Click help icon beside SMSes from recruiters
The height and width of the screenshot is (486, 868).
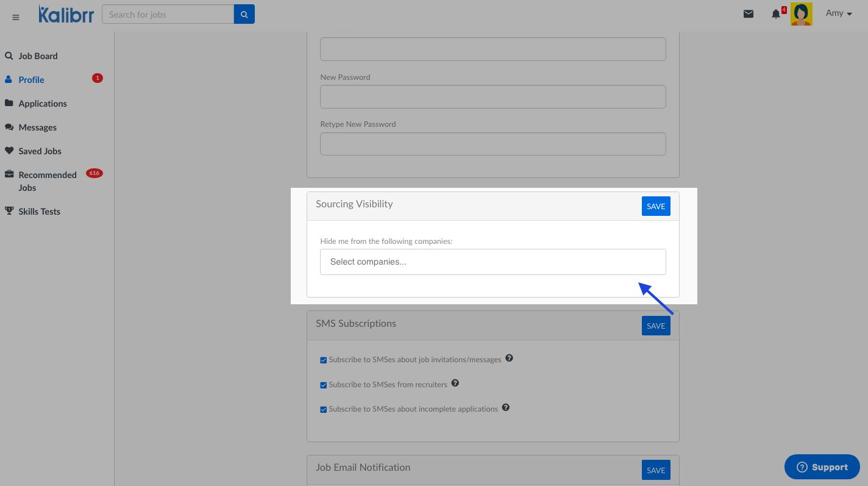455,384
